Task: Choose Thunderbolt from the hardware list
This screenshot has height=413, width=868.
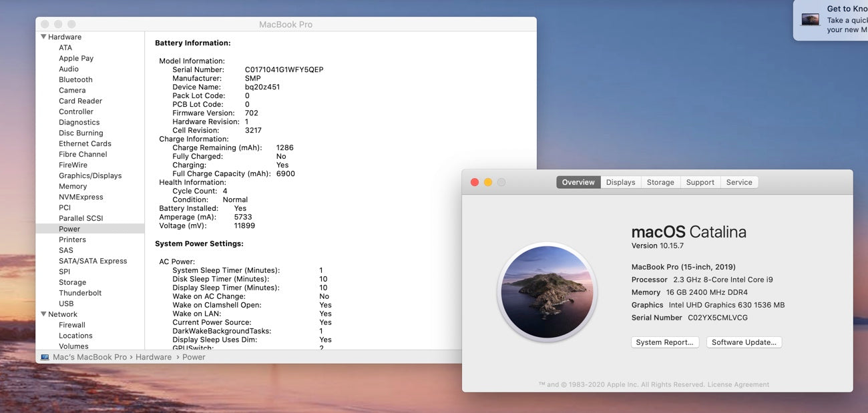Action: coord(80,293)
